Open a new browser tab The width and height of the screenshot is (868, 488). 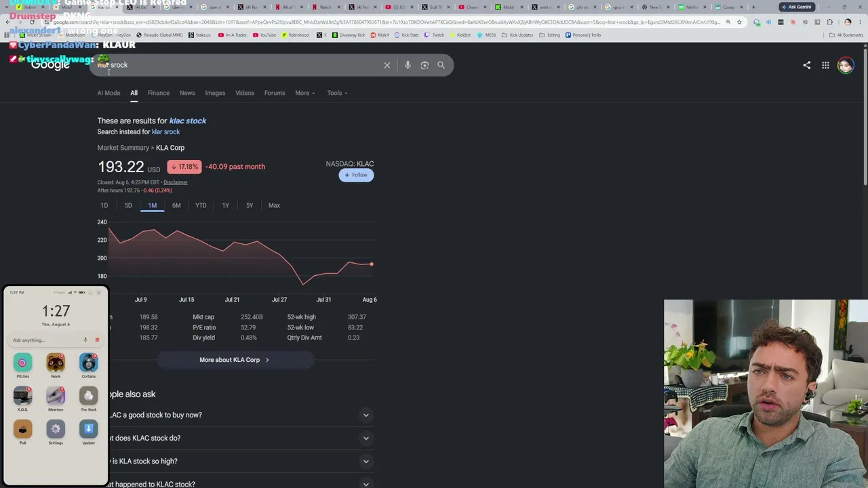pyautogui.click(x=753, y=7)
